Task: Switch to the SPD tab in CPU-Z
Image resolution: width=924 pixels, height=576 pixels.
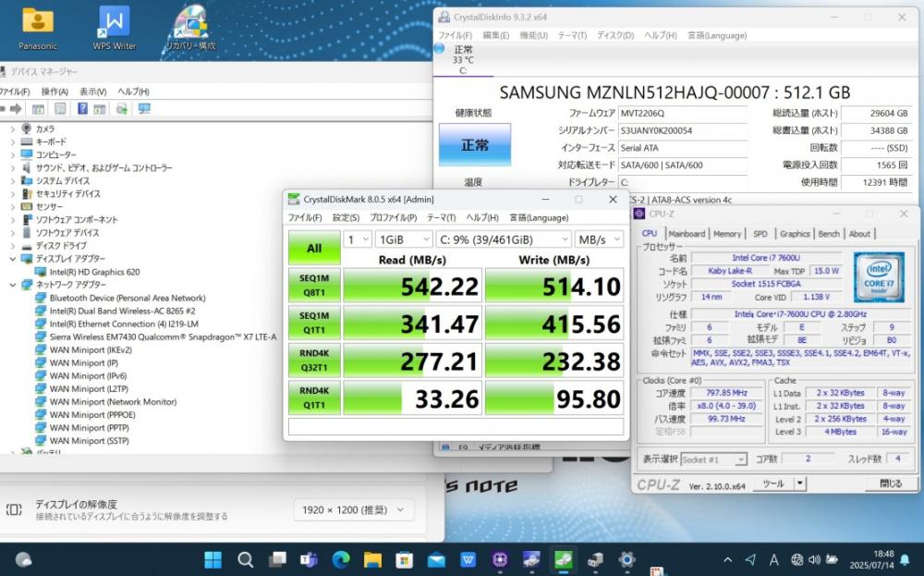Action: 760,234
